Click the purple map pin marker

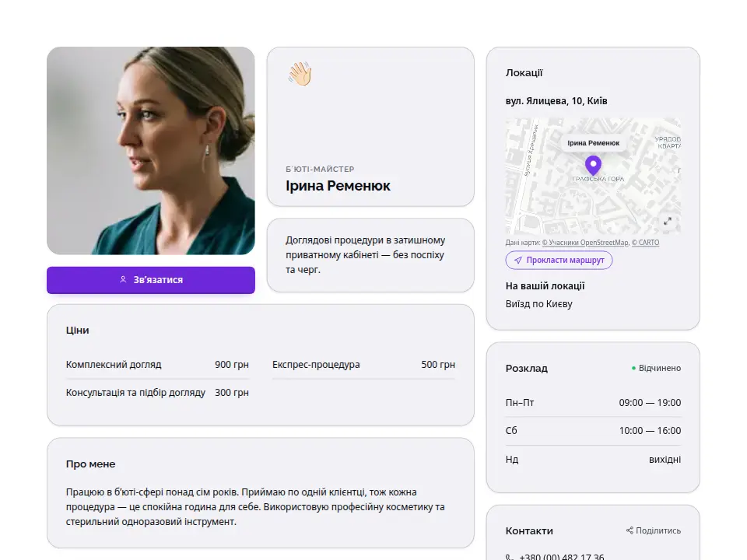click(x=593, y=166)
